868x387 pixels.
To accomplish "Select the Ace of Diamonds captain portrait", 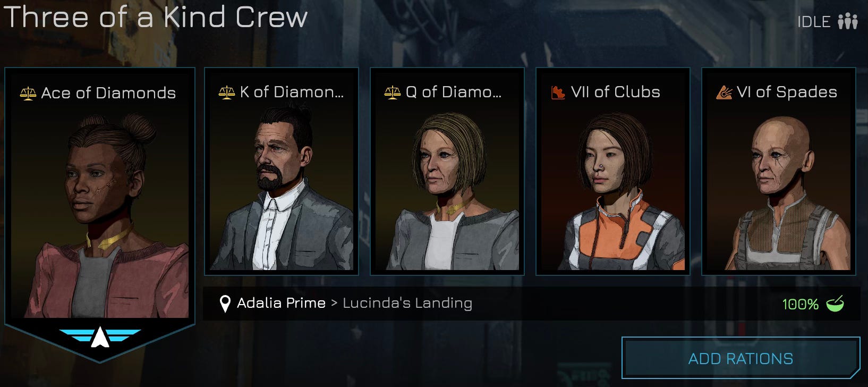I will 100,210.
